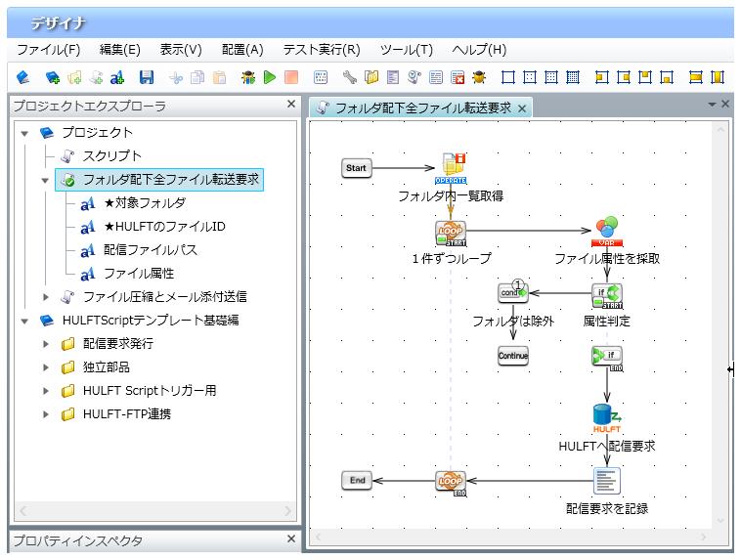
Task: Expand the ファイル圧縮とメール添付送信 tree node
Action: coord(46,297)
